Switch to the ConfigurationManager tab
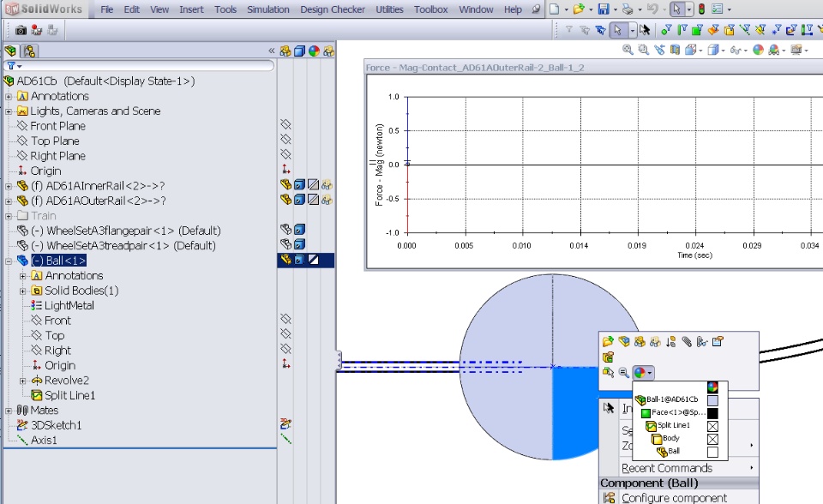This screenshot has height=504, width=823. coord(29,51)
